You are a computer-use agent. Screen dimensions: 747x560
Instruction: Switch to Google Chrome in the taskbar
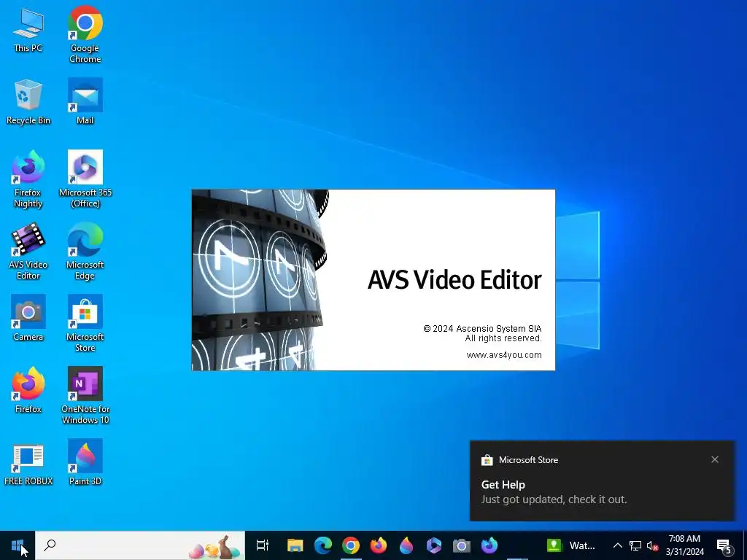click(351, 545)
